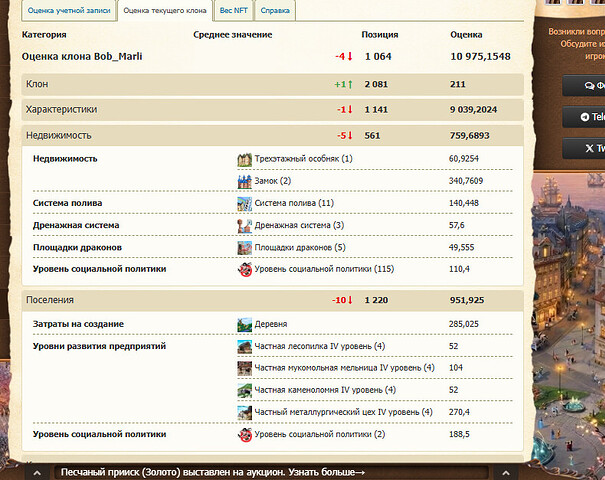Click the Уровни развития предприятий label
The width and height of the screenshot is (605, 480).
pos(100,346)
